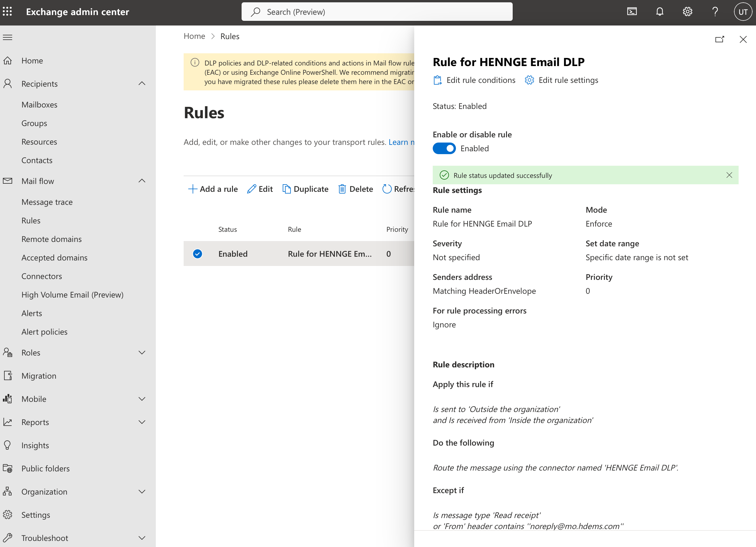The height and width of the screenshot is (547, 756).
Task: Close the rule details panel
Action: [743, 39]
